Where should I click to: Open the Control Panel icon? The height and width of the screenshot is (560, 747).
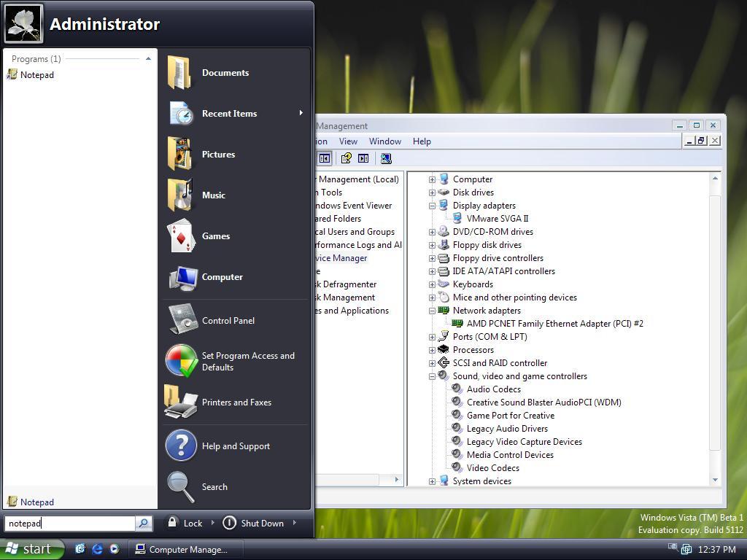pyautogui.click(x=182, y=321)
